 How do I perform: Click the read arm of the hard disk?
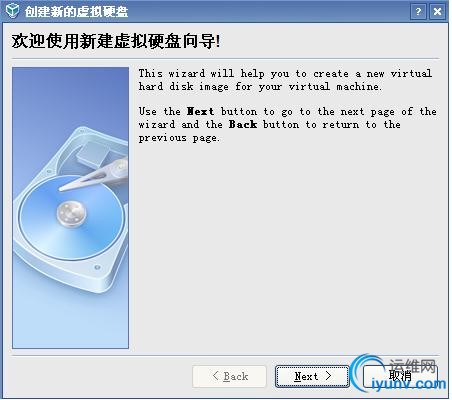pyautogui.click(x=95, y=175)
